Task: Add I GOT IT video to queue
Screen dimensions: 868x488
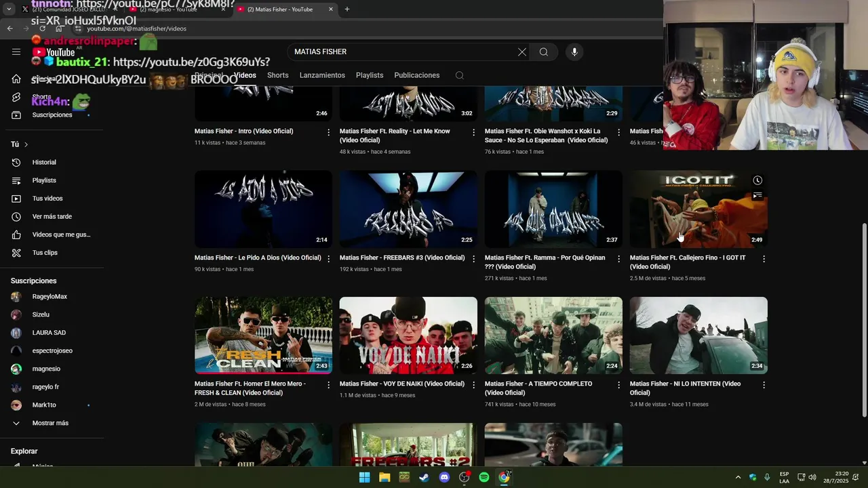Action: click(x=757, y=196)
